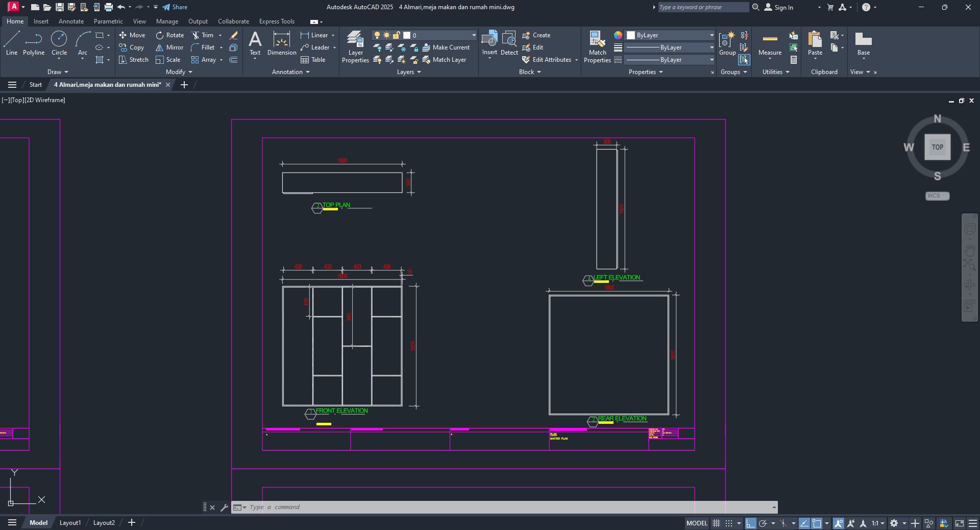Image resolution: width=980 pixels, height=530 pixels.
Task: Open the Quick Calculator icon in Utilities
Action: coord(794,60)
